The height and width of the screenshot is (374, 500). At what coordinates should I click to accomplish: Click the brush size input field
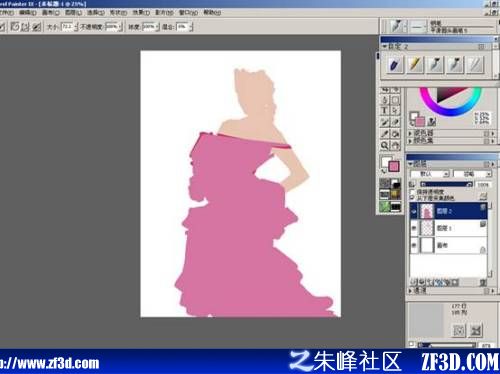[x=68, y=27]
